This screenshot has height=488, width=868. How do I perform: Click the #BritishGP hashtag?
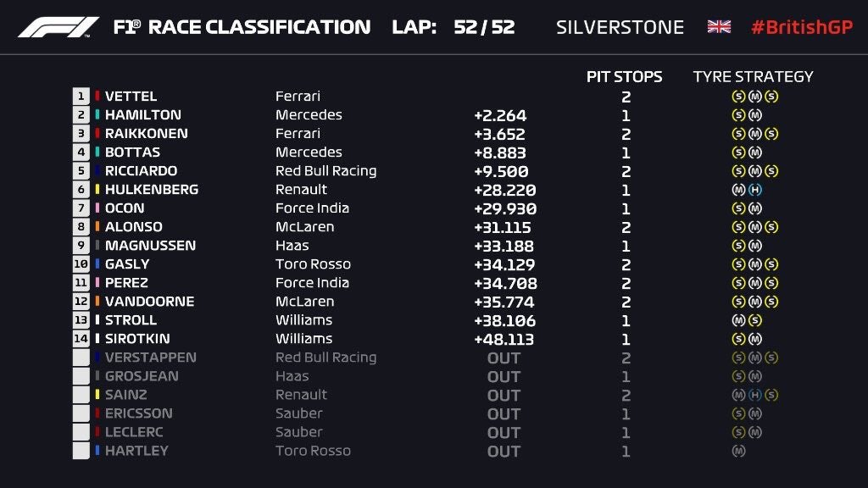point(801,27)
